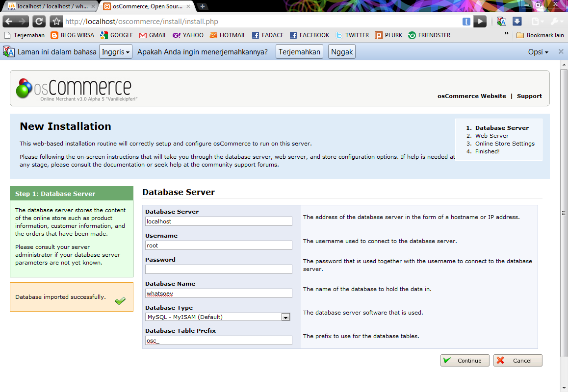Click 'Database imported successfully.' message
This screenshot has width=568, height=392.
click(60, 297)
